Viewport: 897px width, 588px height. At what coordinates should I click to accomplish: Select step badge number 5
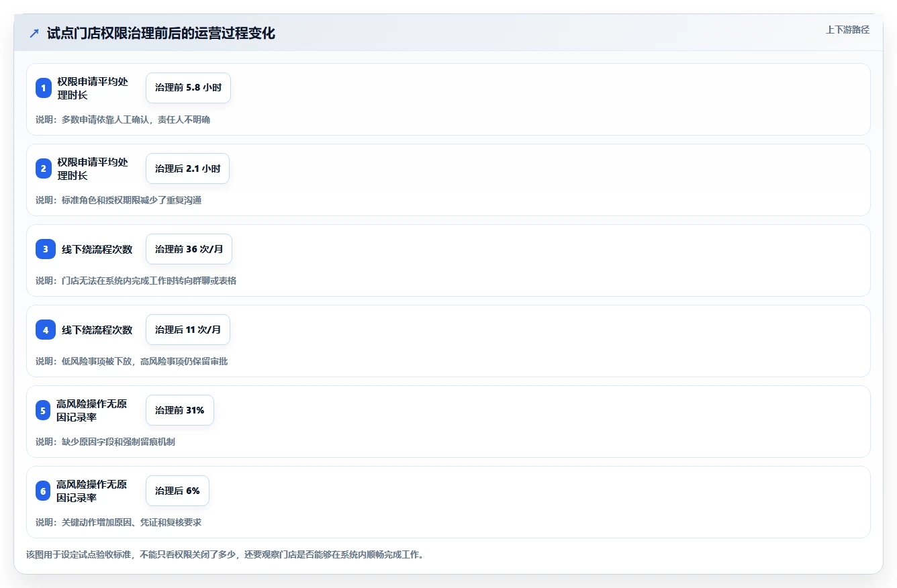pos(43,410)
